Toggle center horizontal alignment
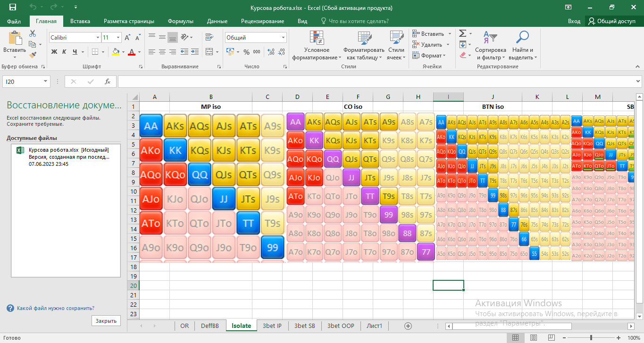The width and height of the screenshot is (644, 343). tap(162, 52)
